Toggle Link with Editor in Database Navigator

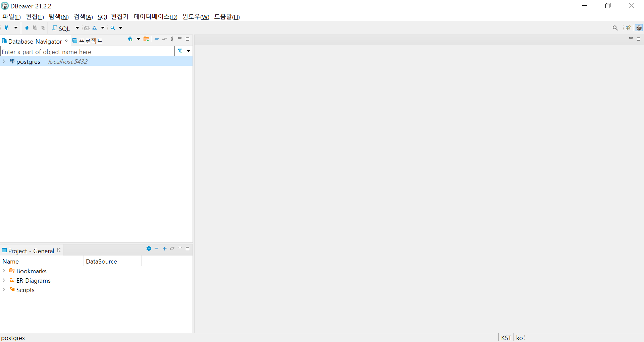point(164,39)
